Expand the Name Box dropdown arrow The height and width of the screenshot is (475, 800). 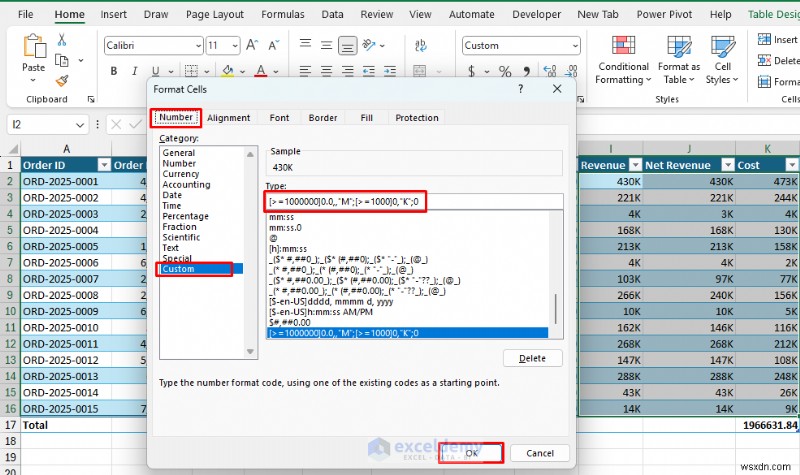[80, 124]
